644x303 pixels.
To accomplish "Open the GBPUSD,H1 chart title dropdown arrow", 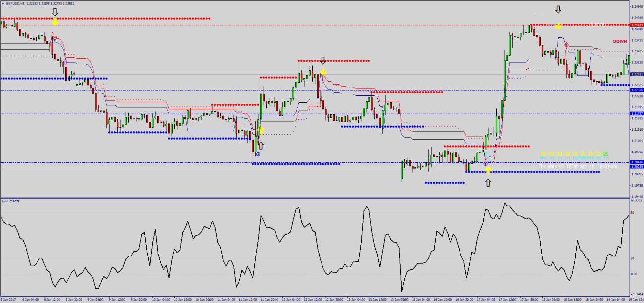I will (x=3, y=3).
